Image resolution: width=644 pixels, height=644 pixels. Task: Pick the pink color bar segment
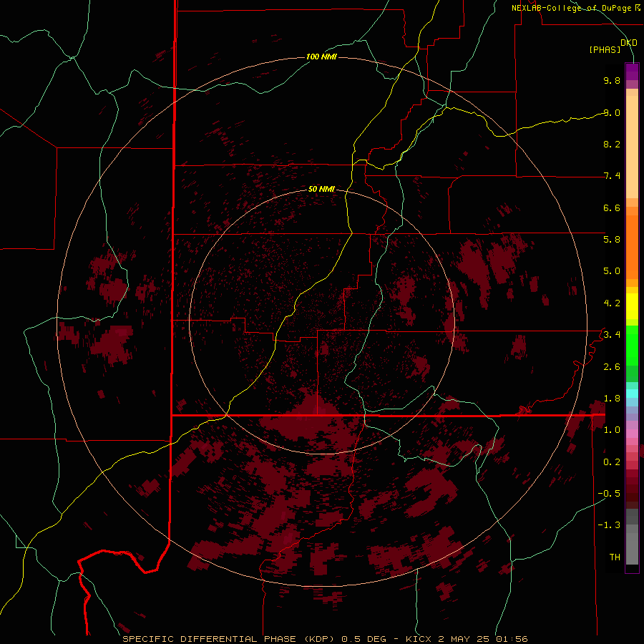click(x=632, y=434)
